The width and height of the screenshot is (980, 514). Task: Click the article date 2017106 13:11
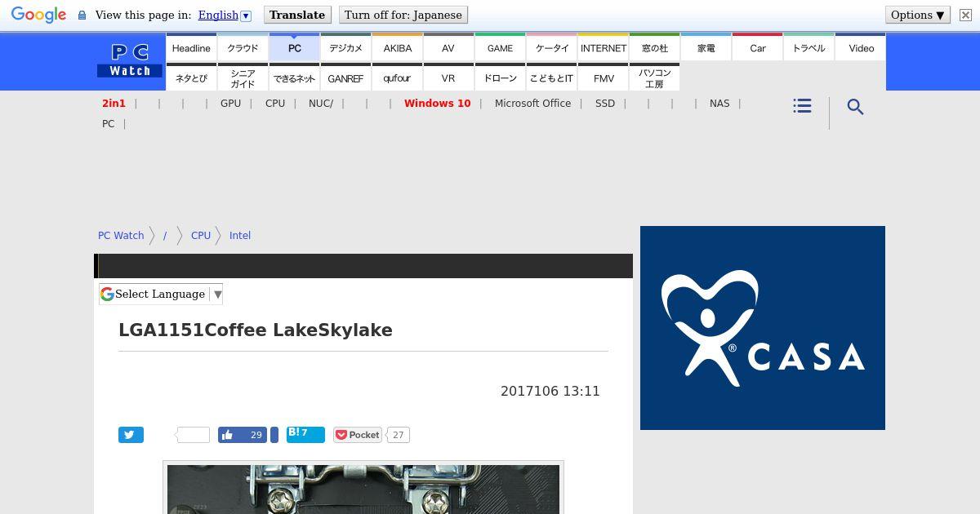coord(550,392)
